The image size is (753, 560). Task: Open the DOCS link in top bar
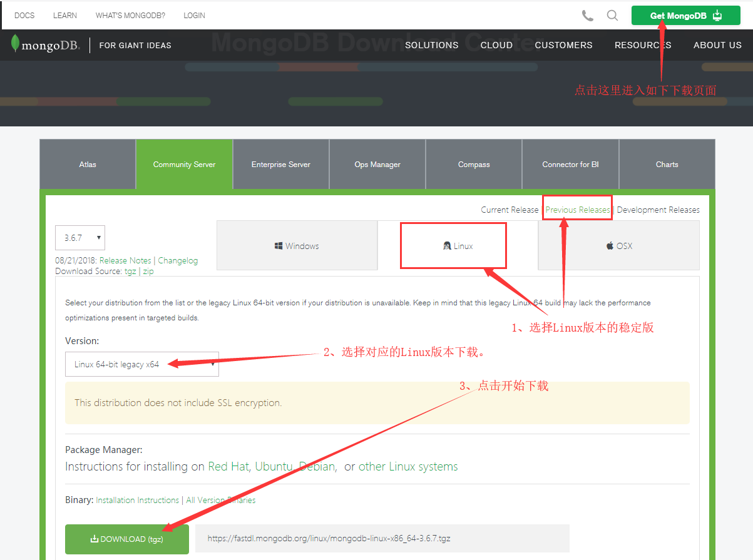(24, 16)
